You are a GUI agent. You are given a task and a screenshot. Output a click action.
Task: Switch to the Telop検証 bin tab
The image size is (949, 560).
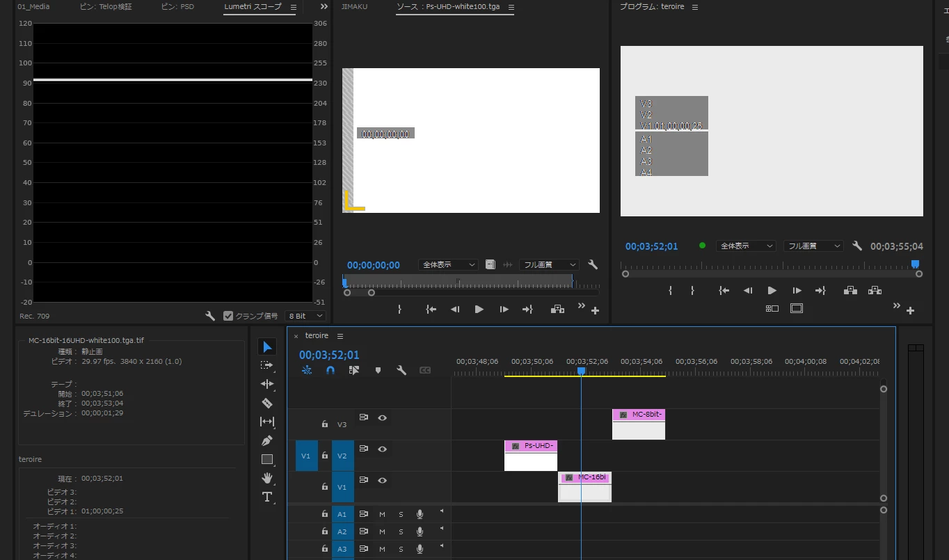106,7
